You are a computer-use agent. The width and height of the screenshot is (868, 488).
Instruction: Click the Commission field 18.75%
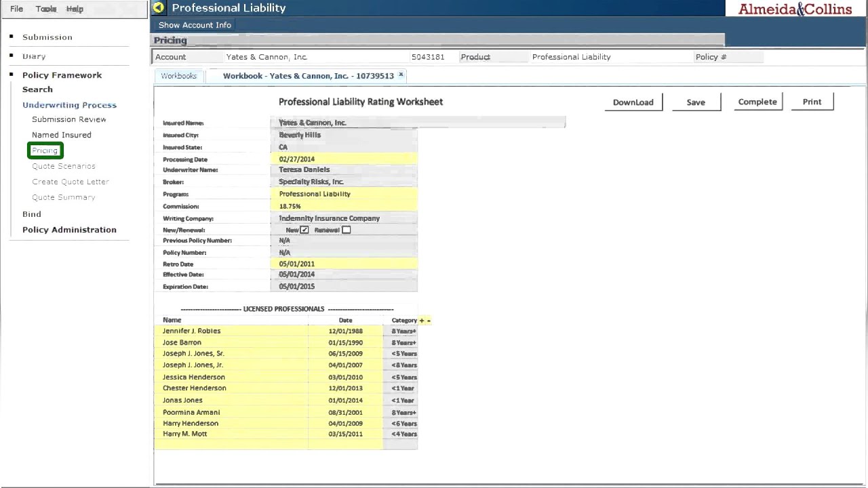[x=344, y=206]
